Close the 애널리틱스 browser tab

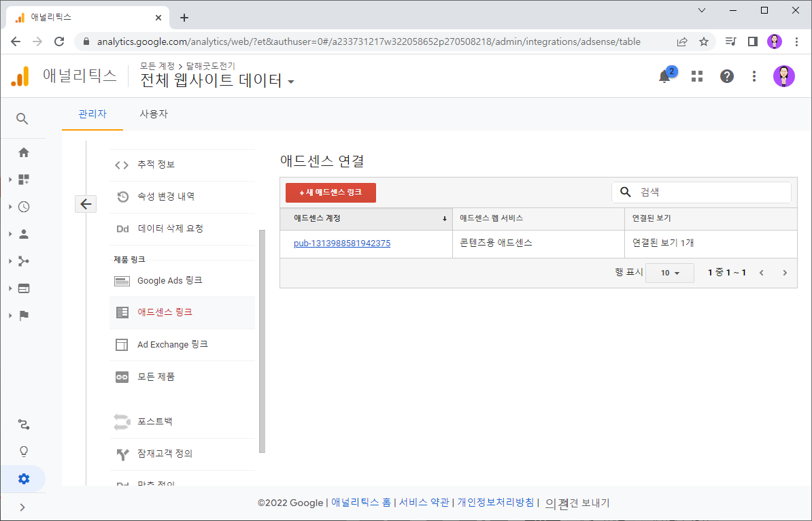158,18
